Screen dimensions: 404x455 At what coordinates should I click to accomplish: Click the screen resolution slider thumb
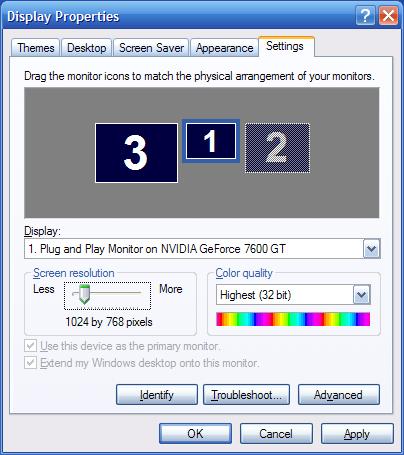(x=84, y=294)
